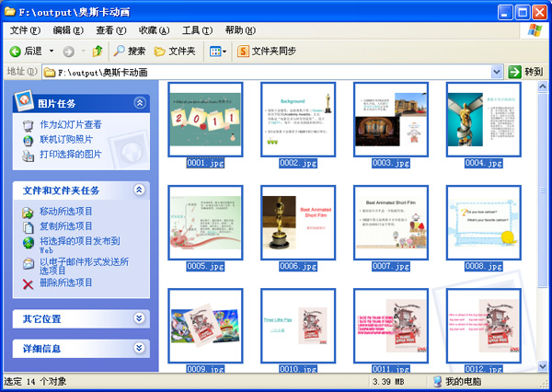The width and height of the screenshot is (552, 392).
Task: Click file name label 0001.jpg
Action: 205,163
